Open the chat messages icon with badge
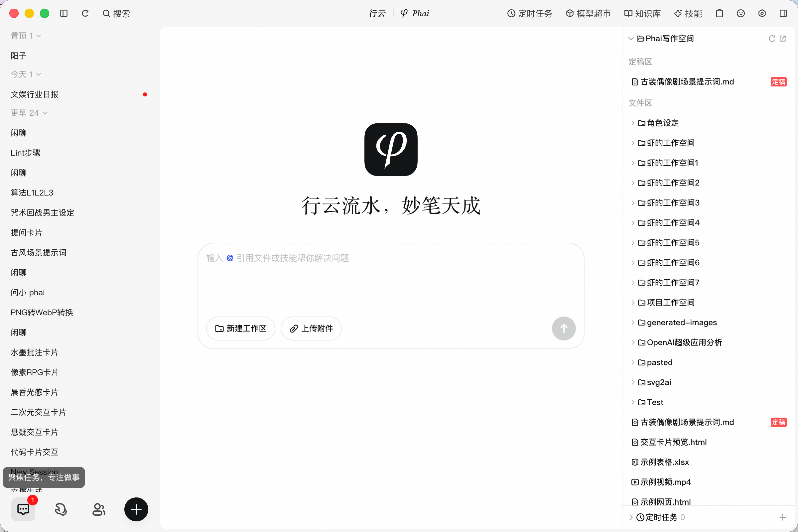 click(23, 509)
